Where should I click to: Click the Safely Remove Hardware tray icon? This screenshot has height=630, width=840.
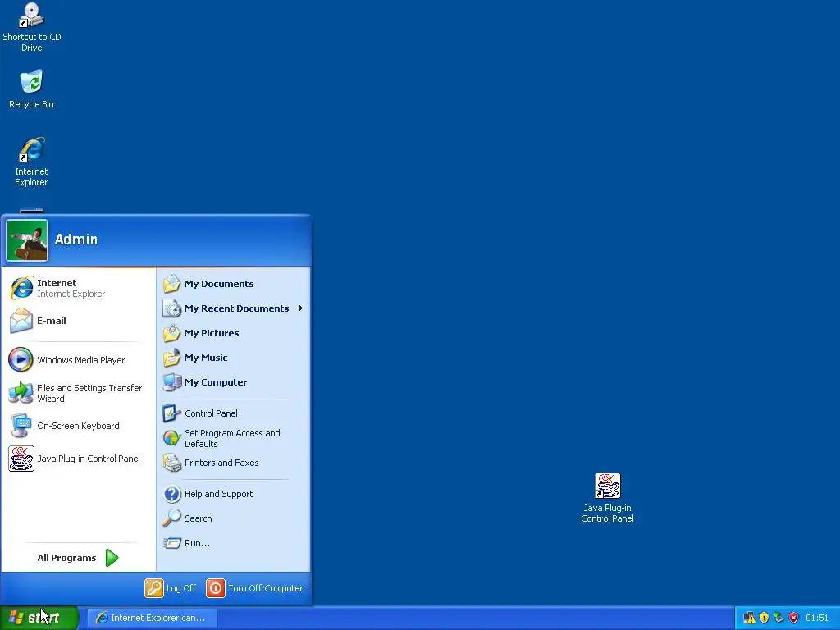(x=779, y=619)
